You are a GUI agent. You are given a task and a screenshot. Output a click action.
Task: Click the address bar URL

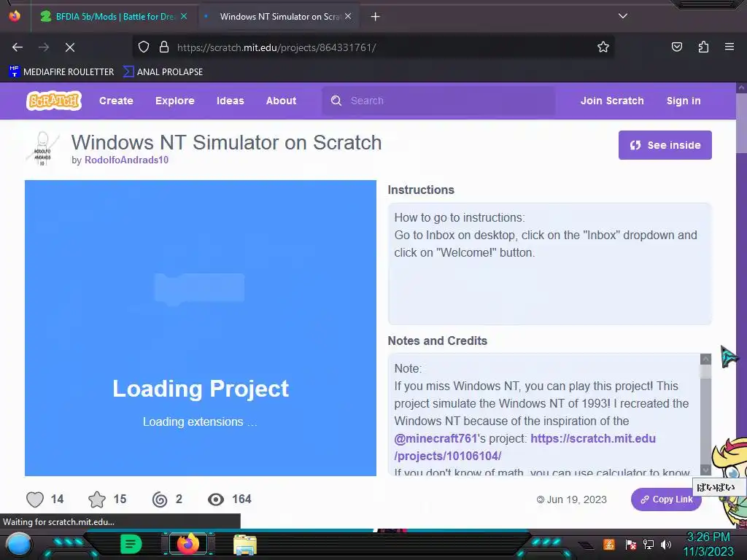point(276,47)
